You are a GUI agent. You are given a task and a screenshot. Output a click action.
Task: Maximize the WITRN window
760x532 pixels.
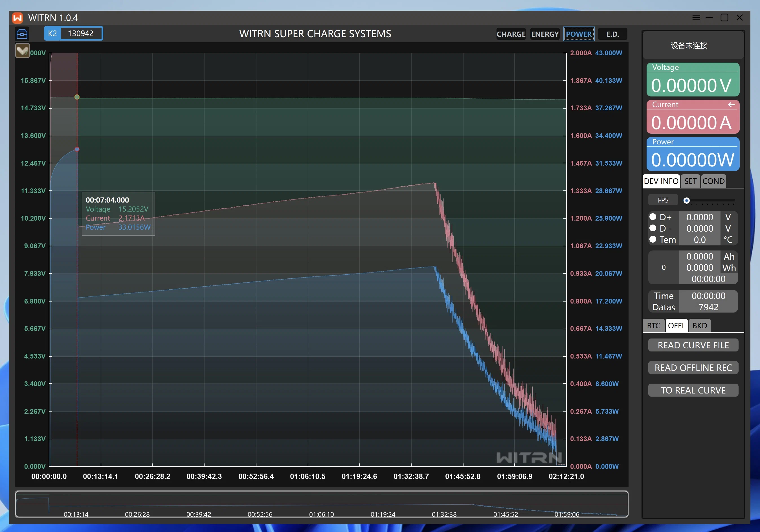tap(724, 17)
